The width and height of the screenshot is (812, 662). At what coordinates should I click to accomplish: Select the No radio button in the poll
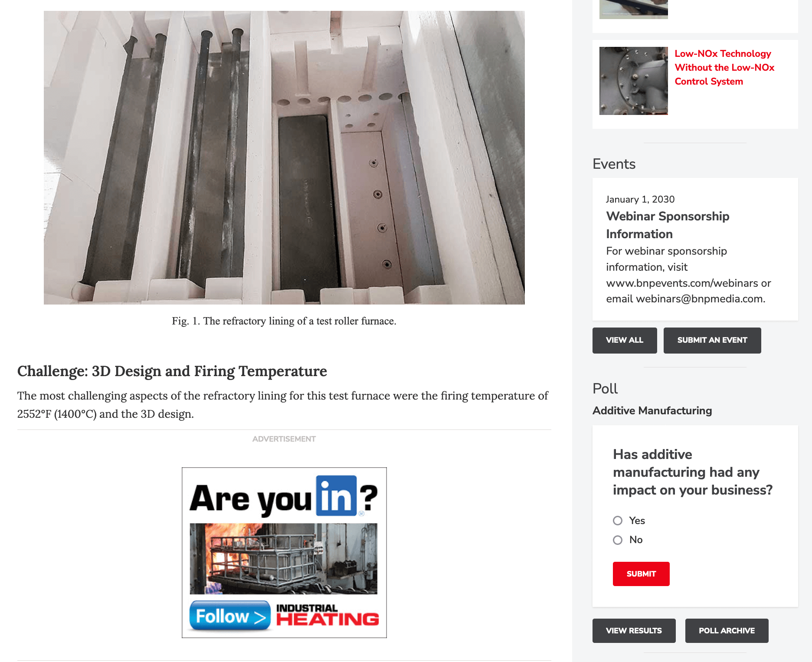click(x=618, y=540)
